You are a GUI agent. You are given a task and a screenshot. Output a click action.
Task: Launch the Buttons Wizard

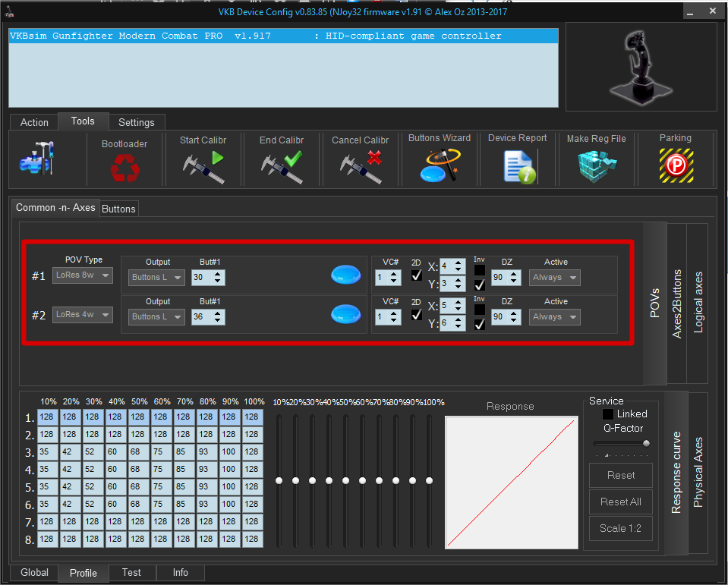pyautogui.click(x=440, y=165)
